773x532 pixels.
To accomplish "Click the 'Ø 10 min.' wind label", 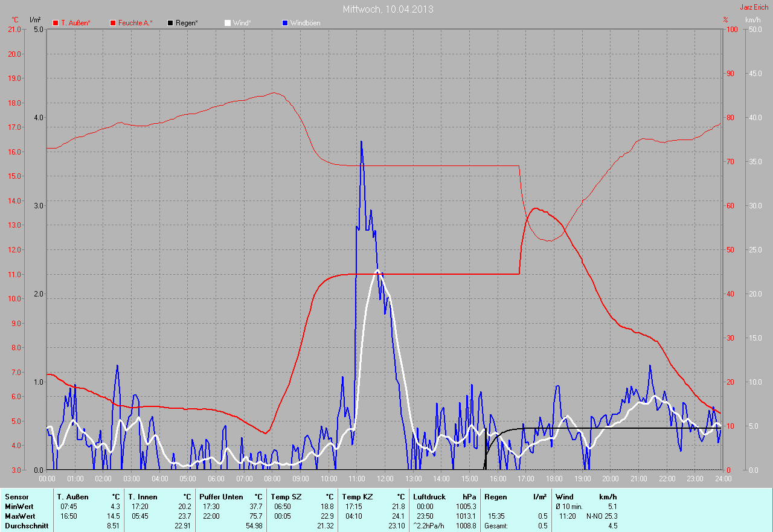I will 569,507.
